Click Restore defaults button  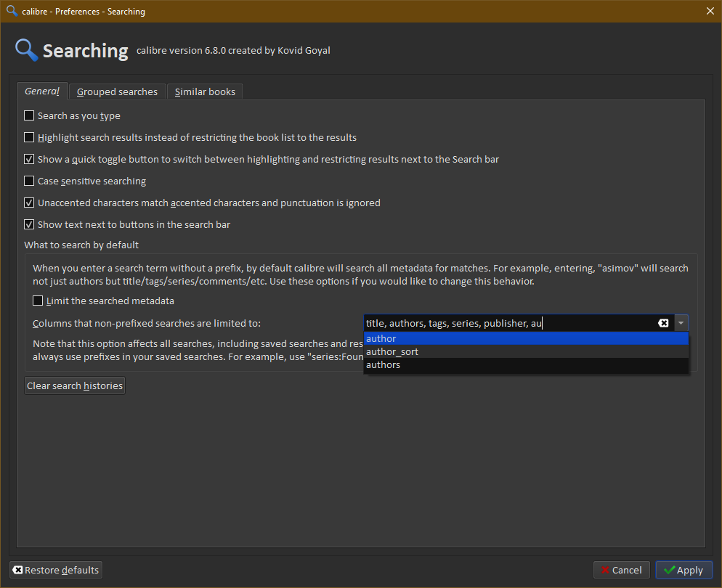[56, 570]
